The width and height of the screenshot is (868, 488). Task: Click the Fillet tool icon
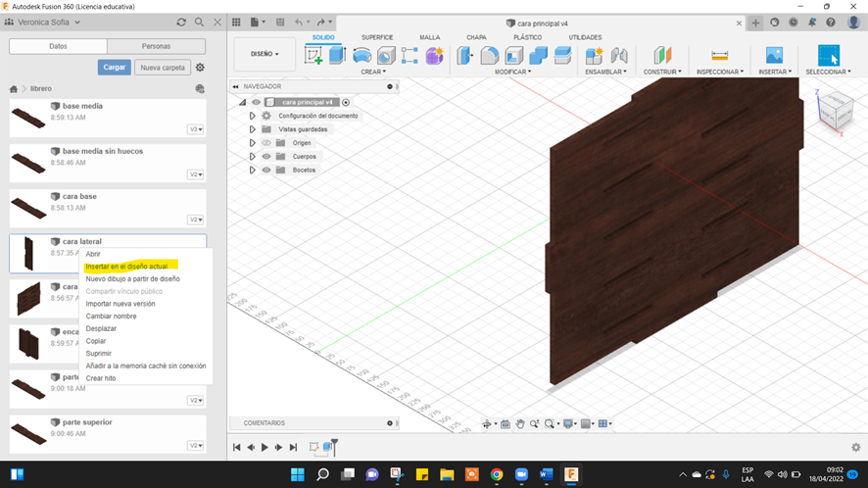[490, 56]
